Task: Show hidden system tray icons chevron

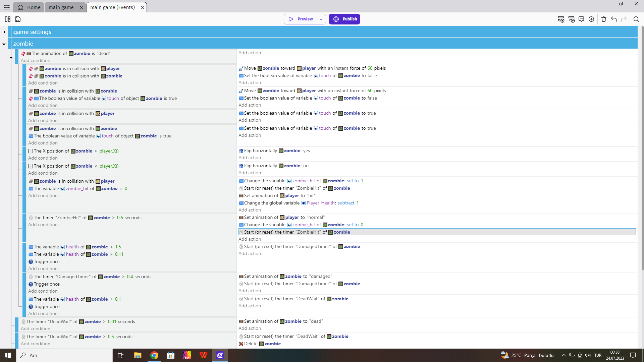Action: pos(564,355)
